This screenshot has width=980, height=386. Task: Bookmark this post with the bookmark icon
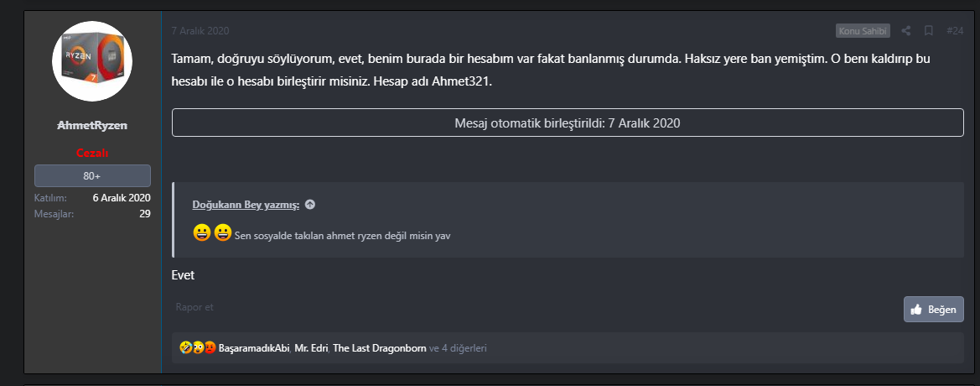929,31
